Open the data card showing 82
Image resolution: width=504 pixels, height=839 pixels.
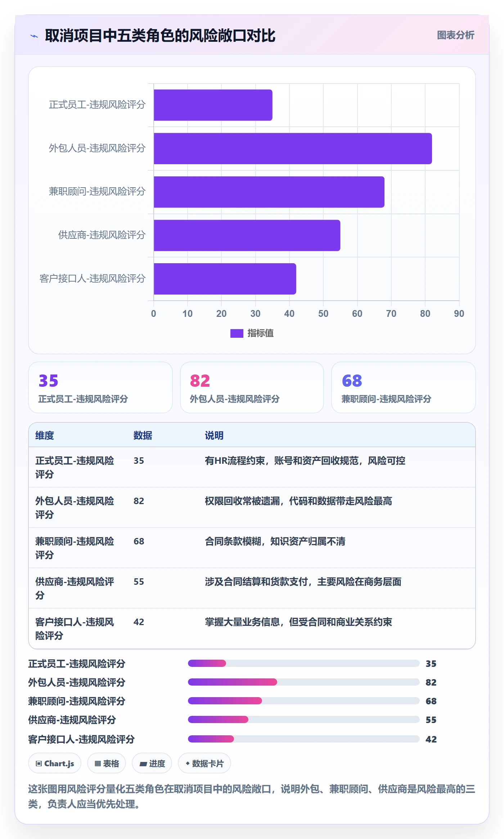point(252,387)
